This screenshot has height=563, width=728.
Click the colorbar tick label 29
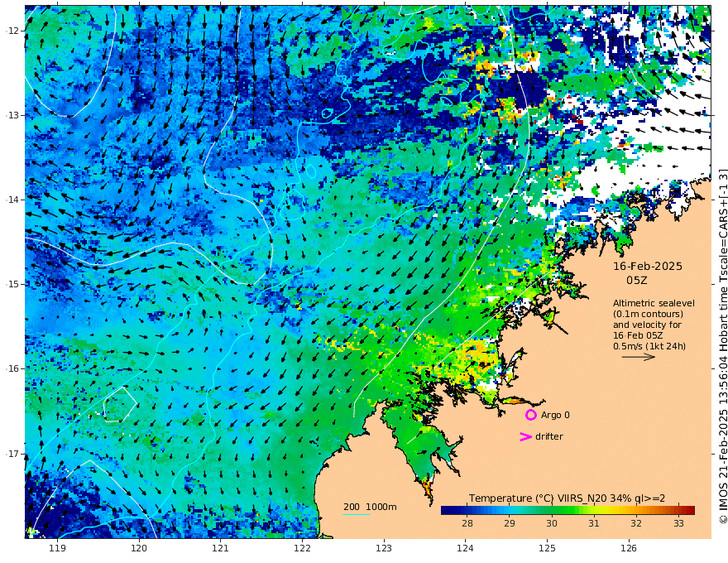[x=510, y=523]
